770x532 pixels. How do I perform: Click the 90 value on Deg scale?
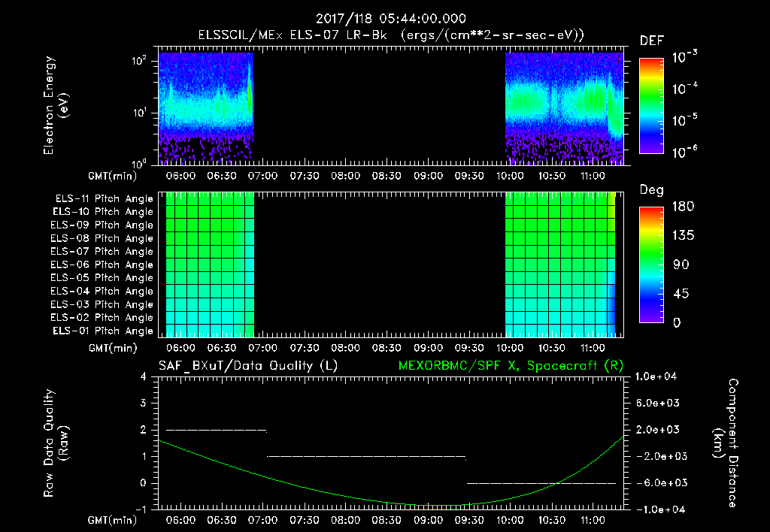coord(681,265)
